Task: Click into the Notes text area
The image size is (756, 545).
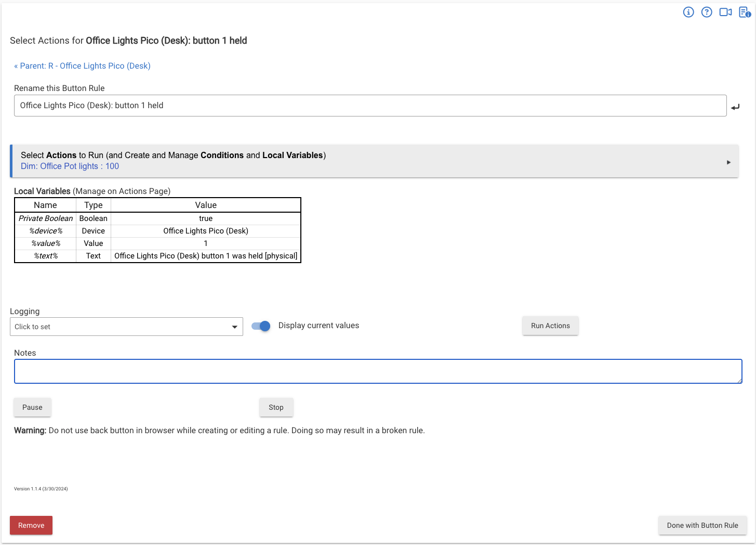Action: coord(378,371)
